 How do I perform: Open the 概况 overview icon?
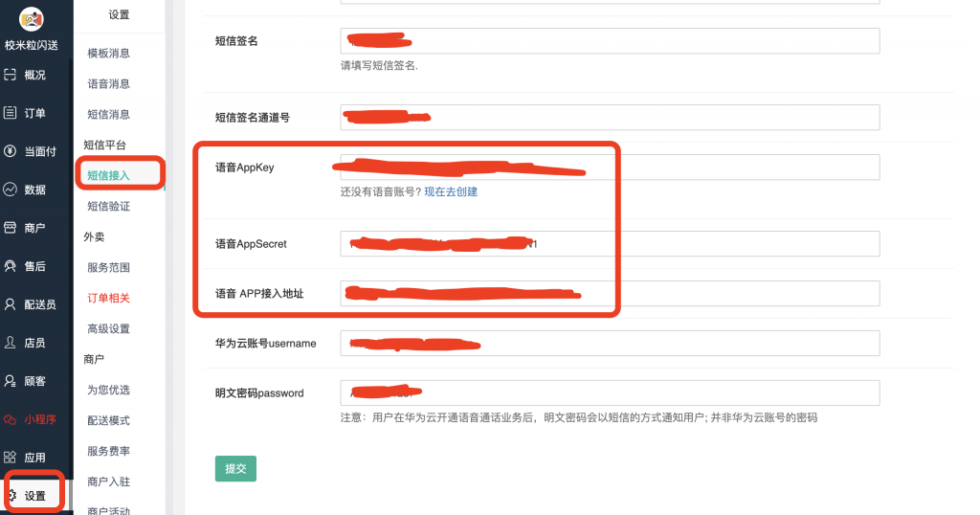pyautogui.click(x=10, y=75)
